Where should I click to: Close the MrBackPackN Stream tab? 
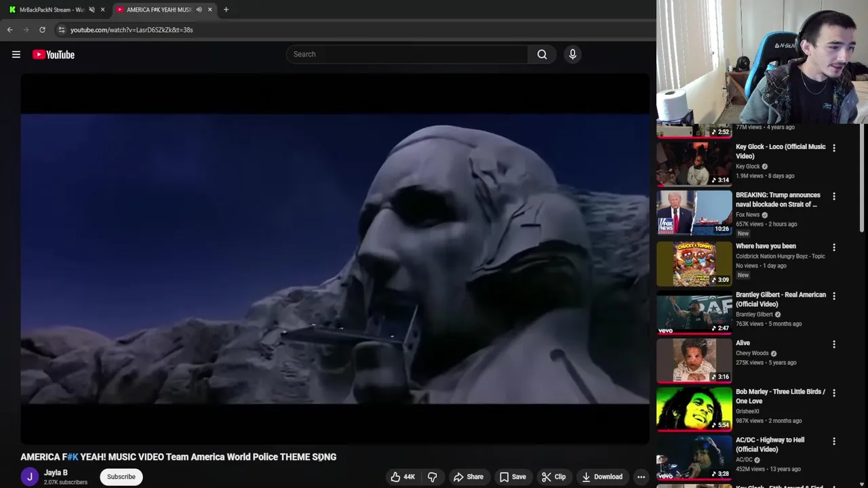click(x=102, y=9)
